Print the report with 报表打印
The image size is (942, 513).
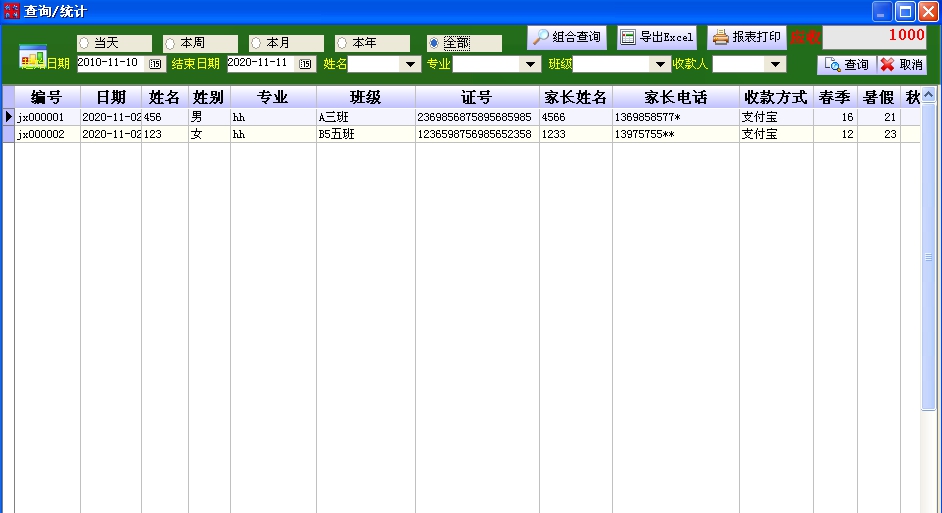747,37
